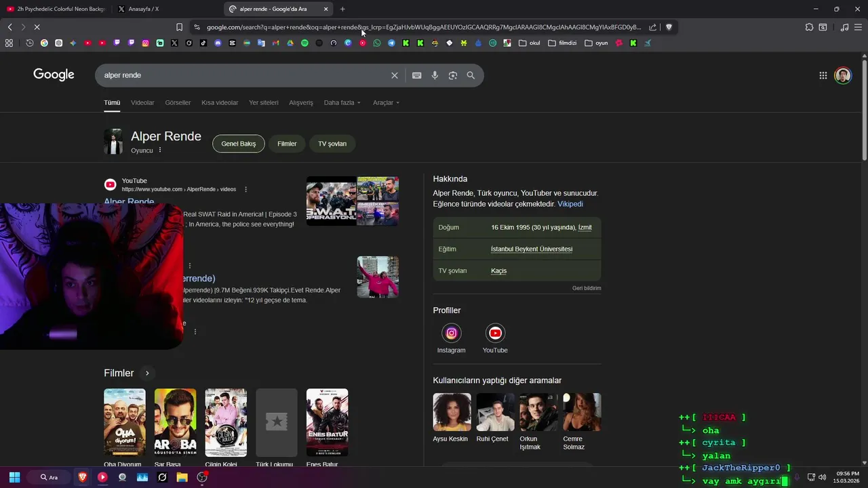Open the taskbar Ara search box
868x488 pixels.
[50, 477]
